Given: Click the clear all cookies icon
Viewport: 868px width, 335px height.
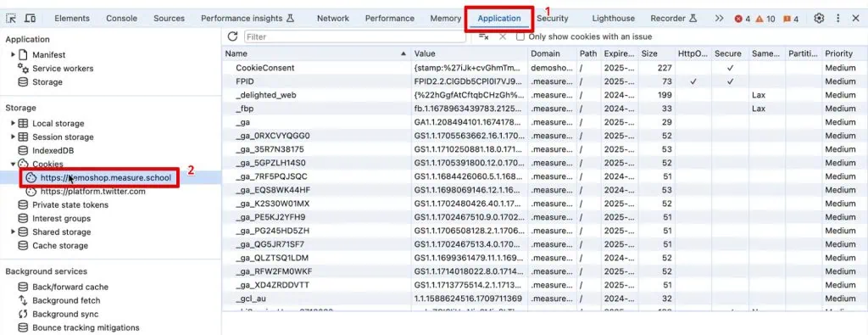Looking at the screenshot, I should tap(483, 36).
